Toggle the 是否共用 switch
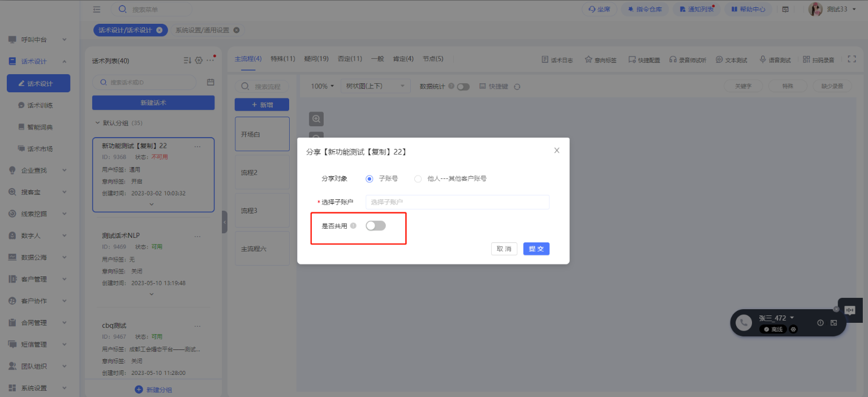The height and width of the screenshot is (397, 868). (376, 226)
